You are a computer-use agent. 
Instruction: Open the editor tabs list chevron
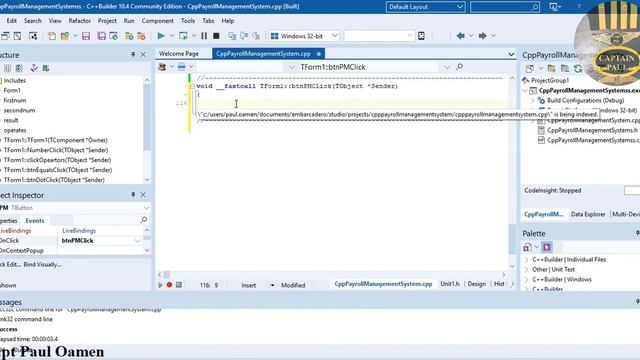[x=511, y=54]
